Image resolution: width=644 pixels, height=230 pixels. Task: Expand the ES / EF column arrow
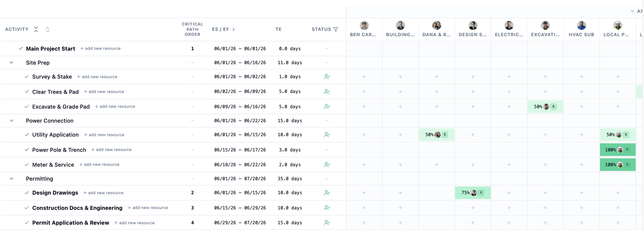coord(234,29)
